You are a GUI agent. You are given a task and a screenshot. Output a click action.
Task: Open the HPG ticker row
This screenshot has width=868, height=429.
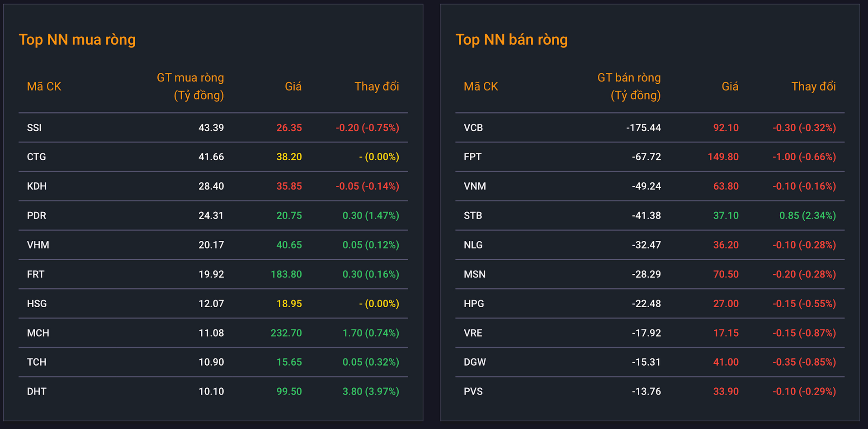(650, 304)
